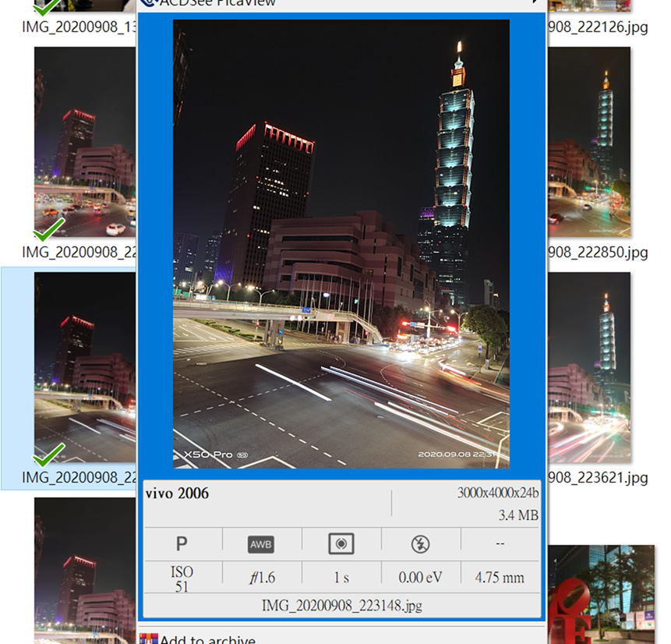Select the IMG_20200908_223621.jpg thumbnail on right
The image size is (671, 644).
click(590, 366)
